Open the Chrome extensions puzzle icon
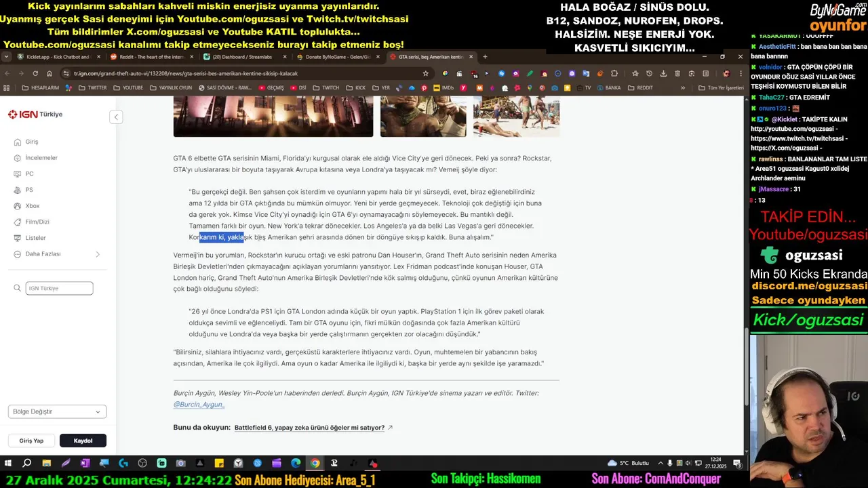Image resolution: width=868 pixels, height=488 pixels. point(614,73)
